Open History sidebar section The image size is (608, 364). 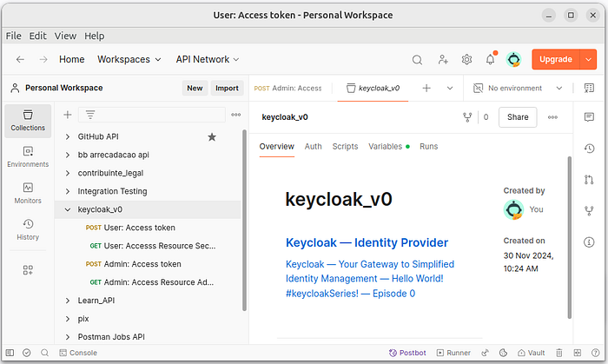click(28, 230)
